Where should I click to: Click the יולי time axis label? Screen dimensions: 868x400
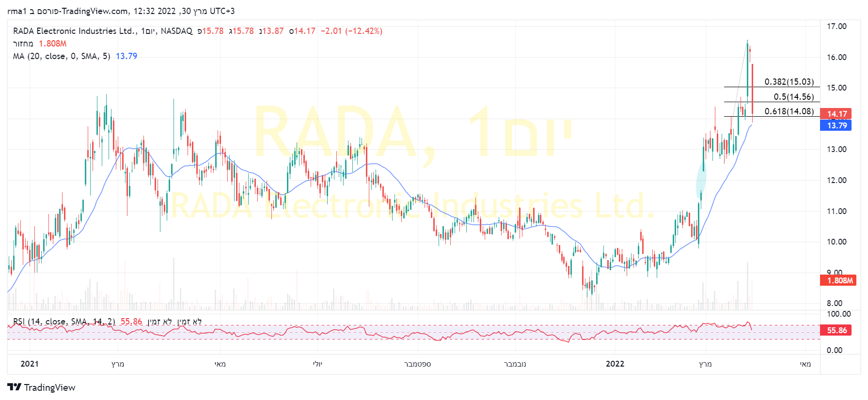[x=317, y=364]
